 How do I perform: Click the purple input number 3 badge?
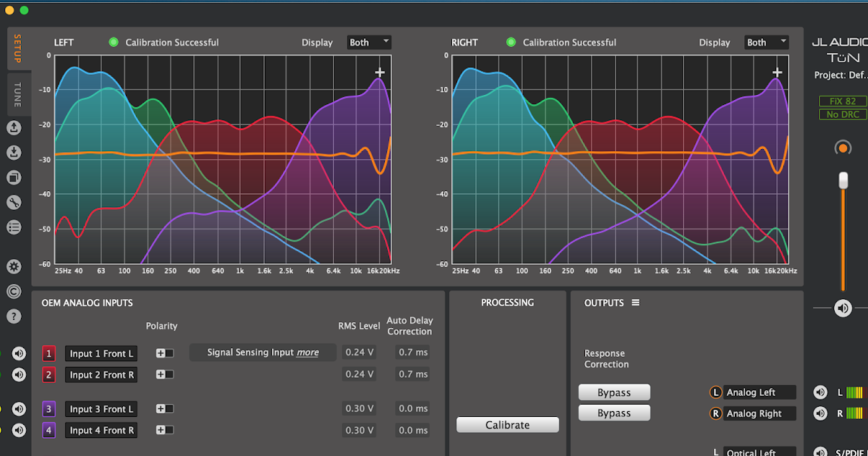coord(49,409)
